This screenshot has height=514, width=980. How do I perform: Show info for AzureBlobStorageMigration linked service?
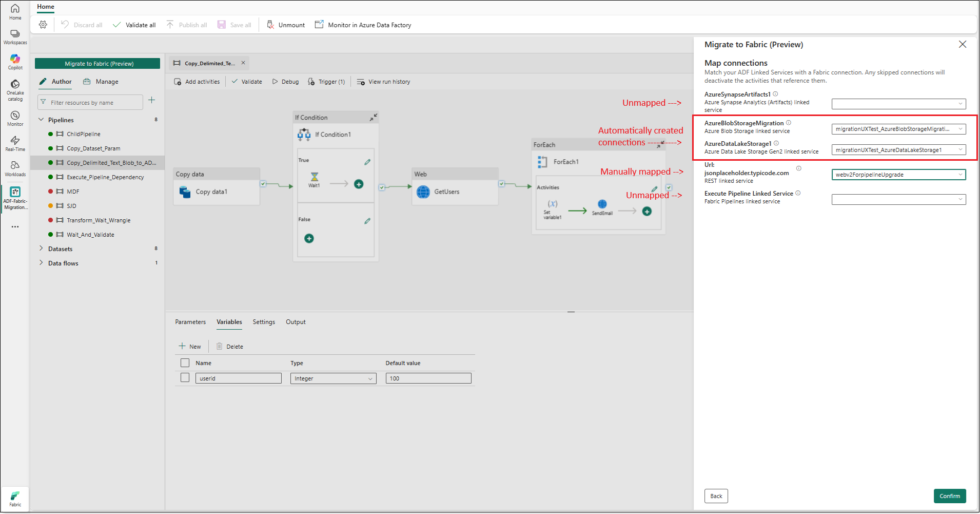(x=789, y=123)
